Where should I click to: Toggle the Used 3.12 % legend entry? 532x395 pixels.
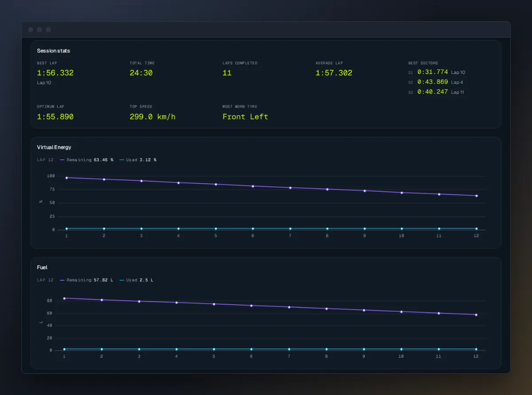tap(138, 160)
